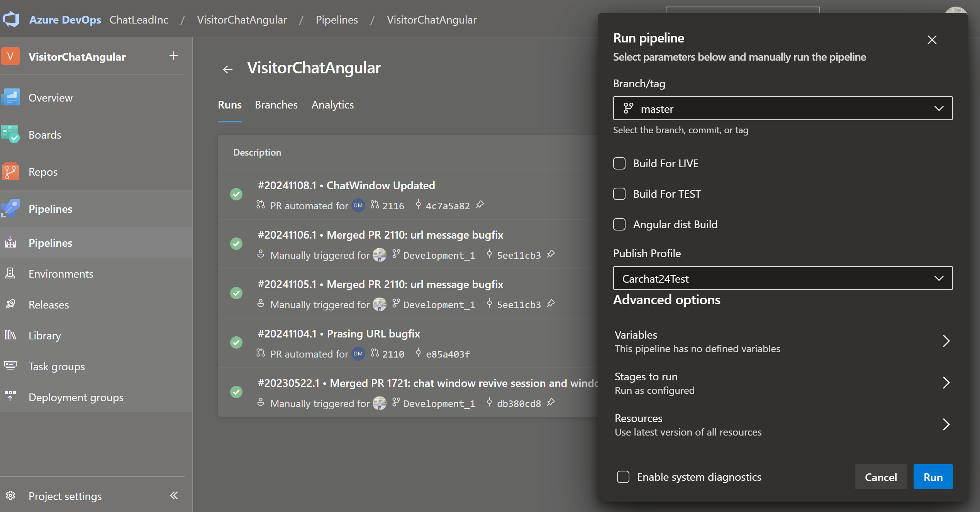Viewport: 980px width, 512px height.
Task: Expand the Stages to run option
Action: pyautogui.click(x=782, y=383)
